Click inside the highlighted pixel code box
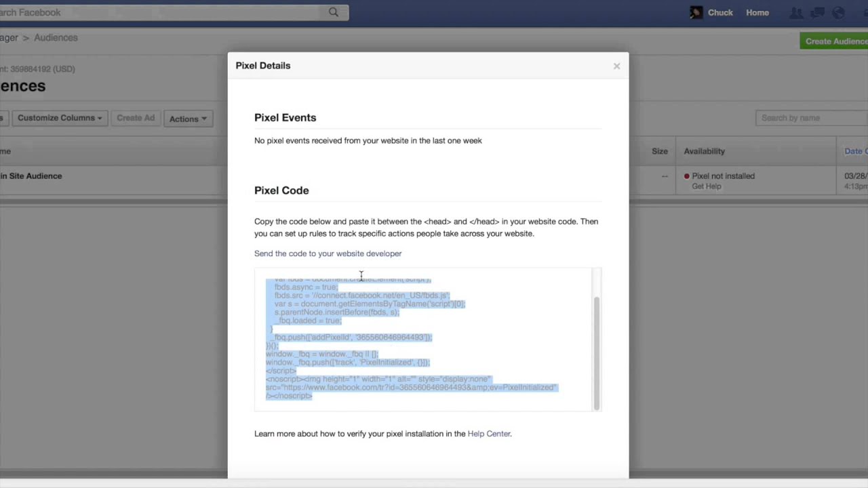This screenshot has height=488, width=868. tap(424, 339)
